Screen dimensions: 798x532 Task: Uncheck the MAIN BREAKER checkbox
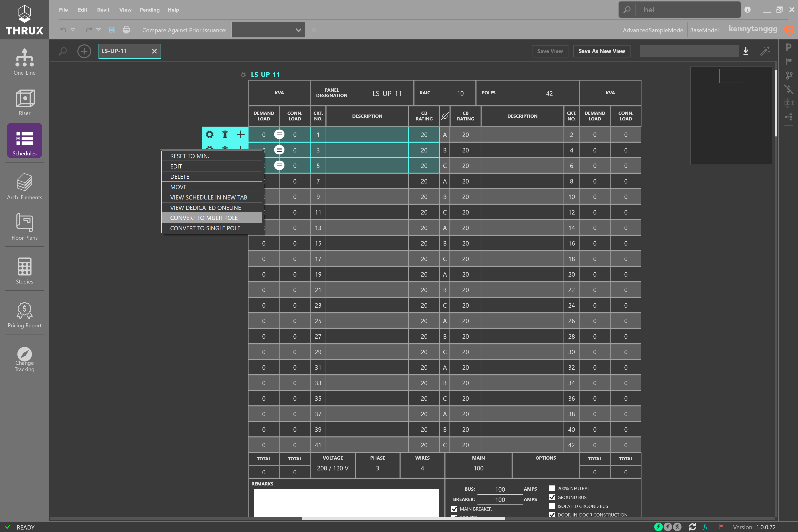pos(454,509)
